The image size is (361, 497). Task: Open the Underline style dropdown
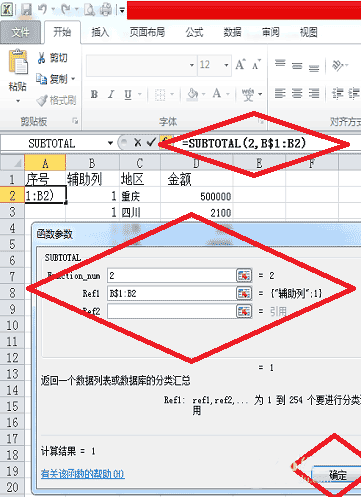click(140, 94)
